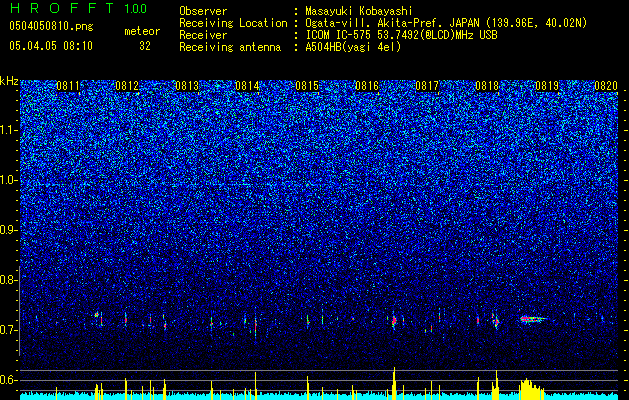
Task: Click the kHz axis unit label
Action: 9,81
